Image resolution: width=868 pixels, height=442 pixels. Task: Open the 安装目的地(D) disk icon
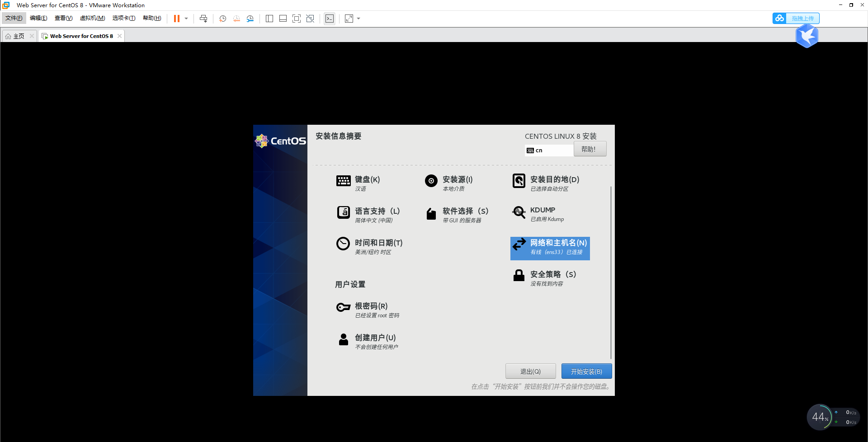point(519,181)
